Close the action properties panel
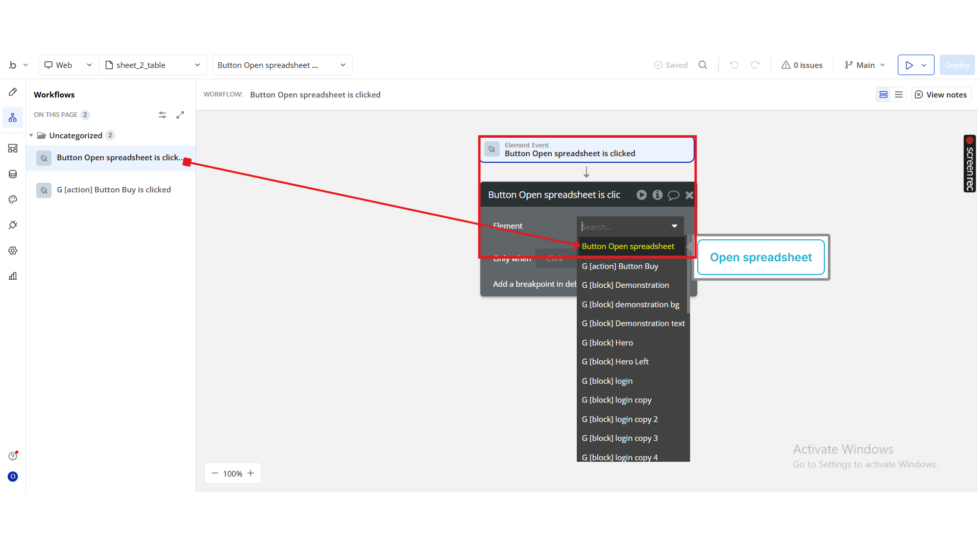The image size is (980, 551). coord(689,195)
